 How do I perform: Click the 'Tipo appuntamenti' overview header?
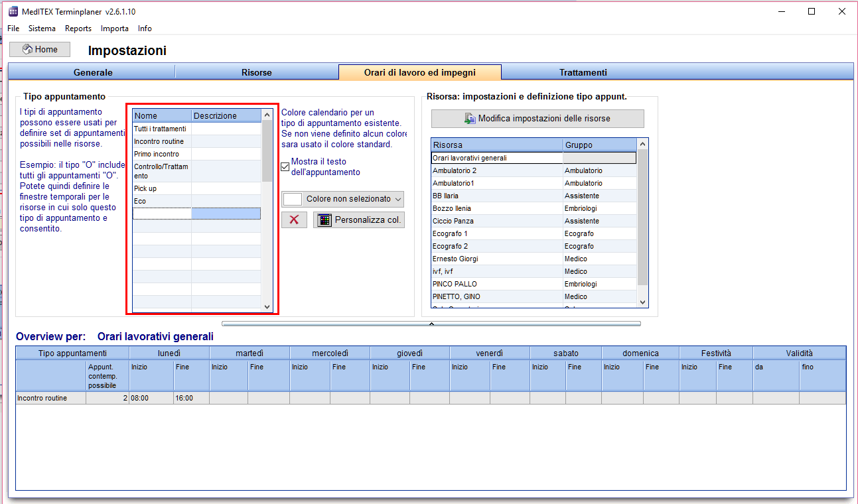click(x=72, y=353)
